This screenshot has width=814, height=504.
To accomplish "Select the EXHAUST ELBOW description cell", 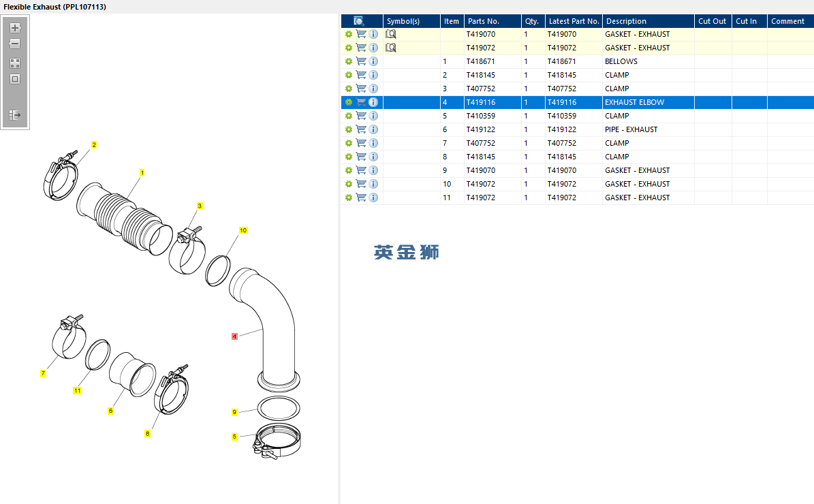I will (x=648, y=102).
